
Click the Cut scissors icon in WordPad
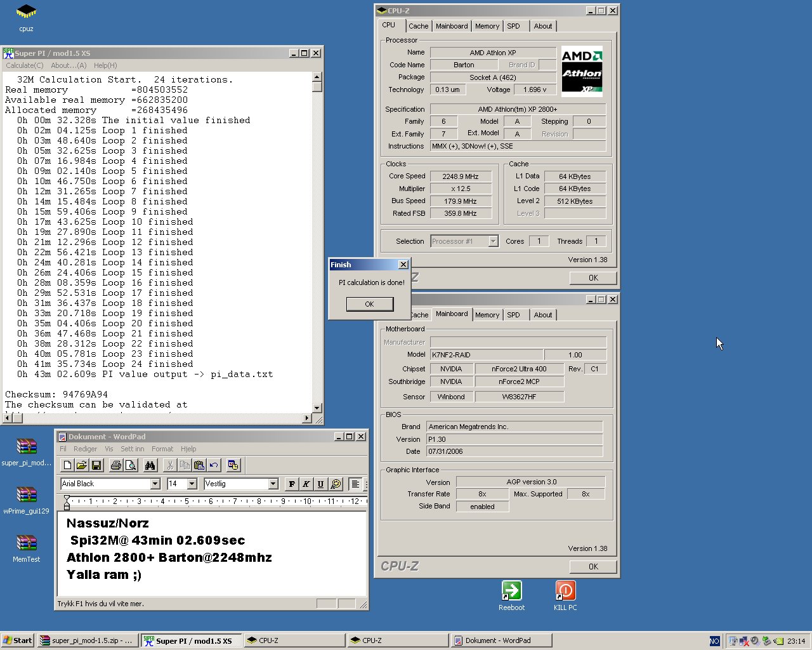pyautogui.click(x=169, y=465)
